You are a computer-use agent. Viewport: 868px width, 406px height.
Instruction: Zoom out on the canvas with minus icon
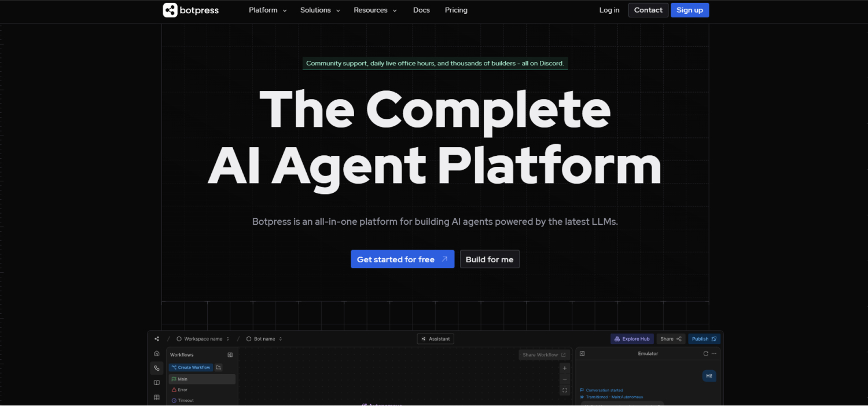click(565, 379)
